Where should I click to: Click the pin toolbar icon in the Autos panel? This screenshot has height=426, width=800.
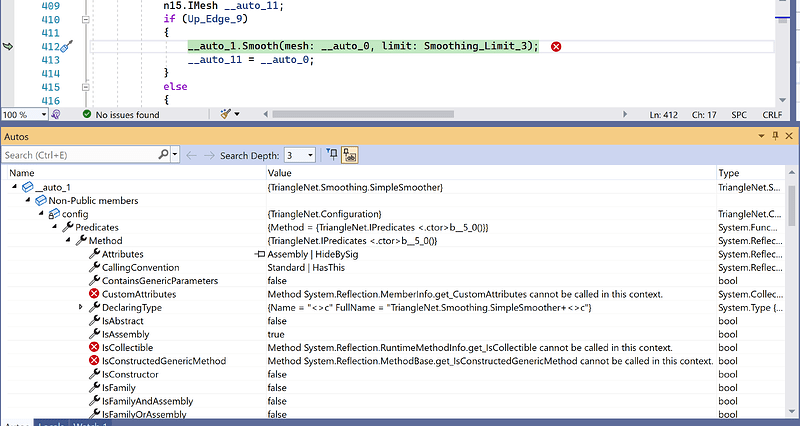pyautogui.click(x=332, y=155)
